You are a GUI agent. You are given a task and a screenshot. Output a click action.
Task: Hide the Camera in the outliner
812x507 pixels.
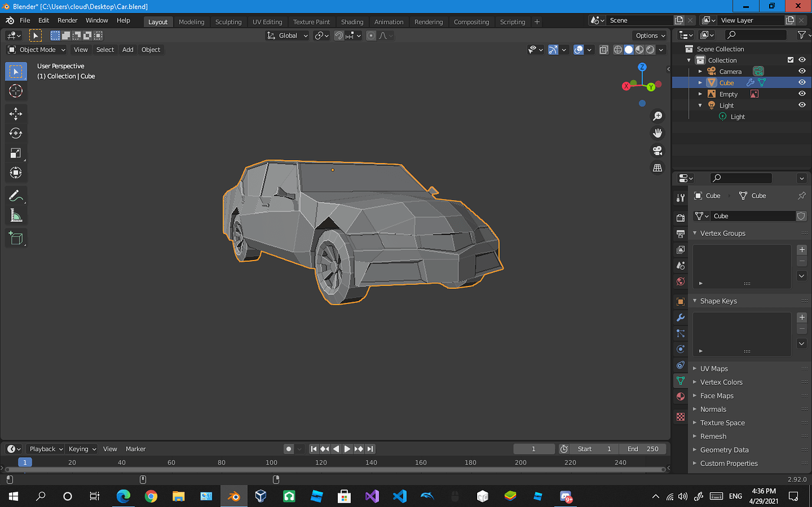[801, 71]
